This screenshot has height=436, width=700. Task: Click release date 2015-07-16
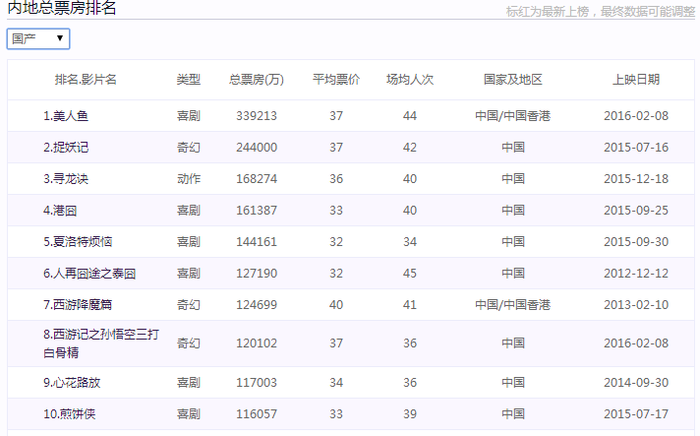point(636,147)
